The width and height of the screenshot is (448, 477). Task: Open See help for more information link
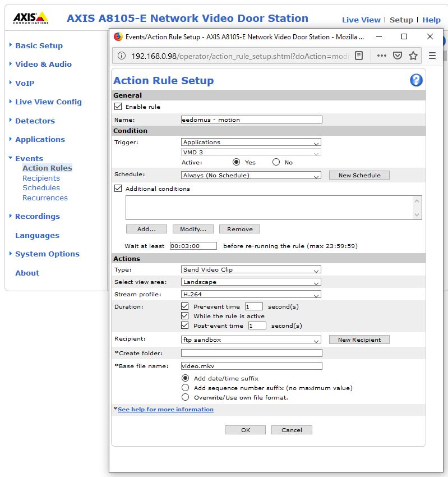coord(165,409)
